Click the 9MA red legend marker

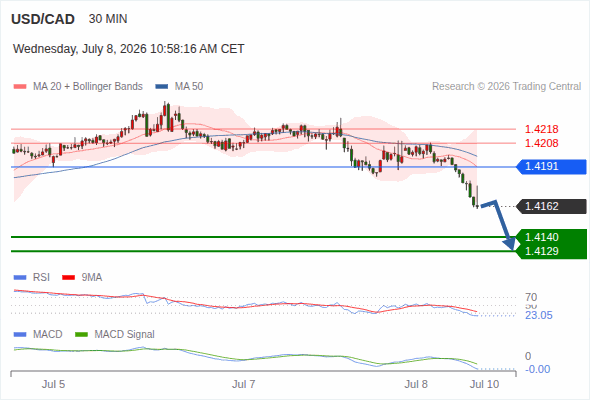point(68,278)
